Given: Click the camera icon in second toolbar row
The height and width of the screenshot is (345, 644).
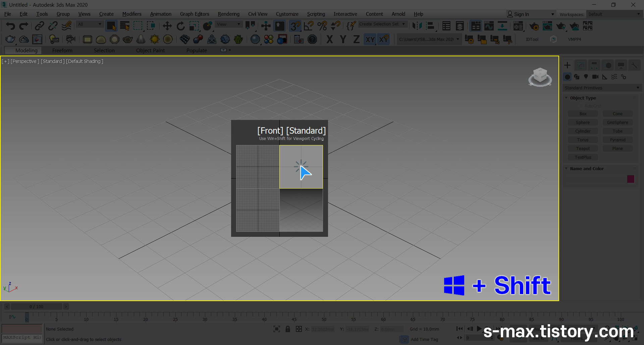Looking at the screenshot, I should coord(70,40).
